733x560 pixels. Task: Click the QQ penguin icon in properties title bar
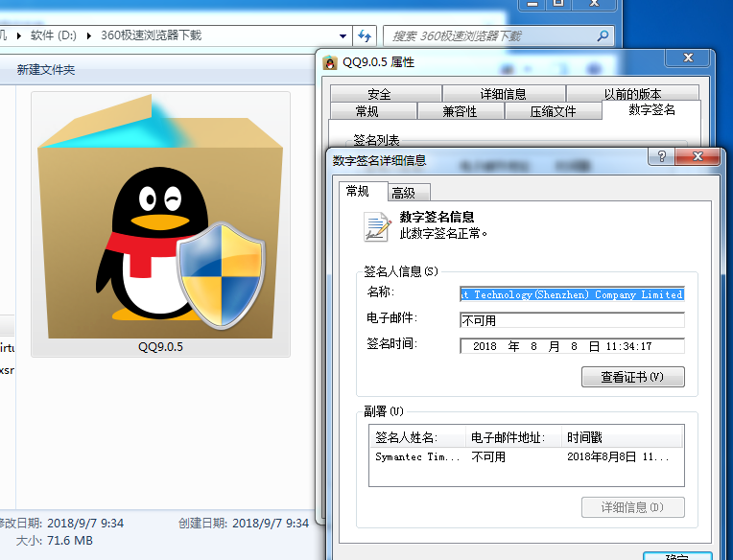pyautogui.click(x=330, y=63)
